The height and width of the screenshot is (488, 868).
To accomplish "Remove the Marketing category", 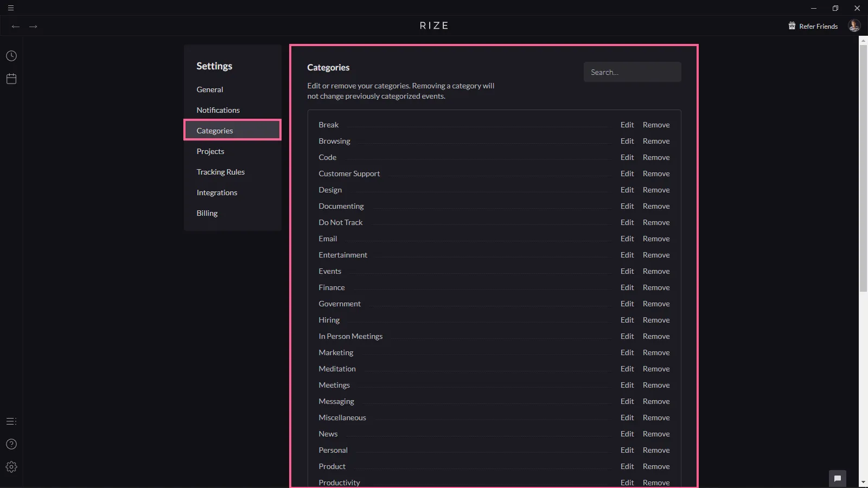I will point(656,352).
